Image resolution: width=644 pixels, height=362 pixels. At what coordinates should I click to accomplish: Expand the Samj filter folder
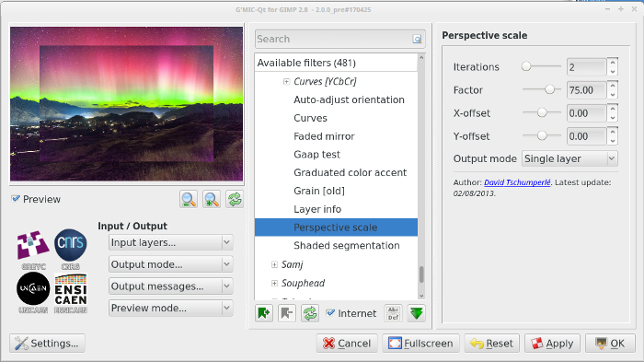tap(274, 264)
